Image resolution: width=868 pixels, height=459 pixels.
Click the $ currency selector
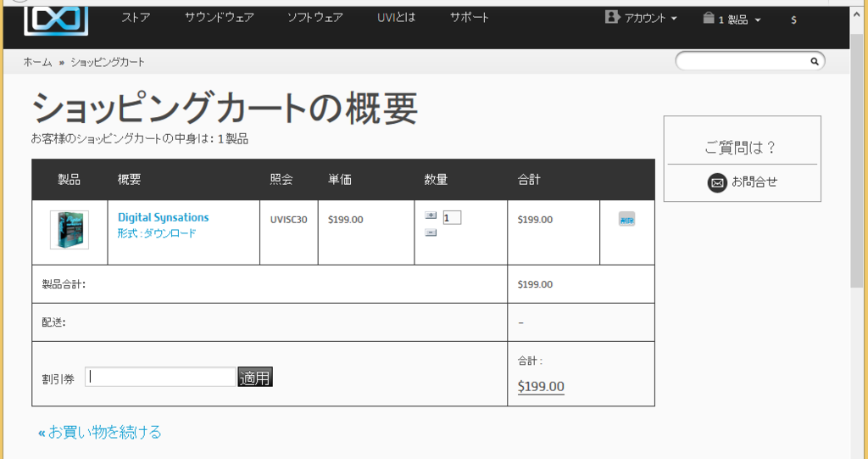pyautogui.click(x=793, y=20)
